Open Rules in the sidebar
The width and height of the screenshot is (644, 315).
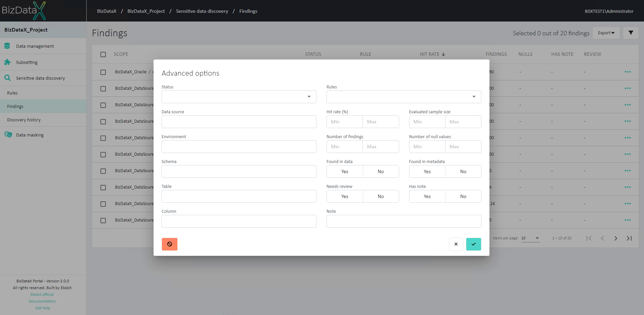coord(43,93)
